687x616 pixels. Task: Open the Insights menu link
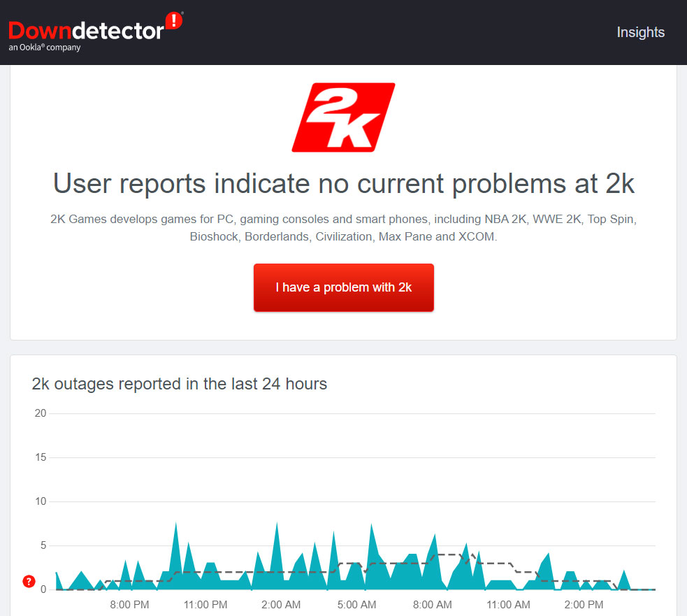(x=640, y=32)
